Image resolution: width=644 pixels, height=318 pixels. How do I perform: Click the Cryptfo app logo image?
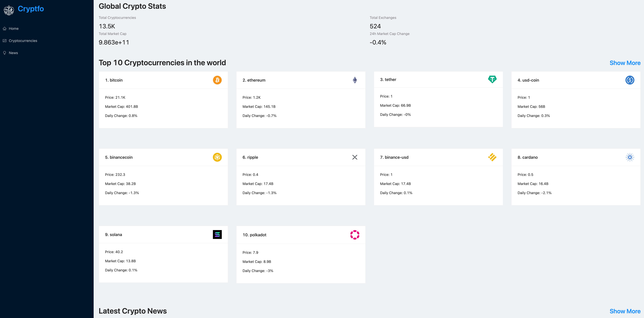(9, 10)
